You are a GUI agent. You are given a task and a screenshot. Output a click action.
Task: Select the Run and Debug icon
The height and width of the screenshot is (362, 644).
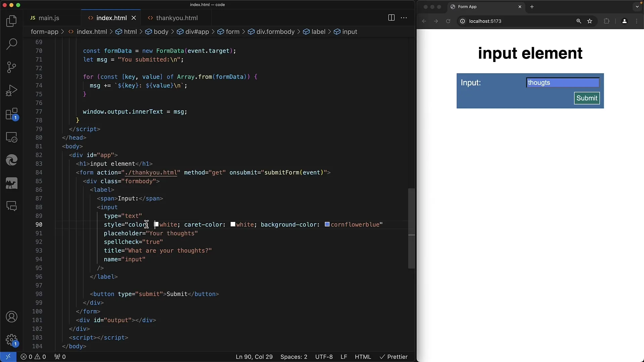pyautogui.click(x=12, y=90)
